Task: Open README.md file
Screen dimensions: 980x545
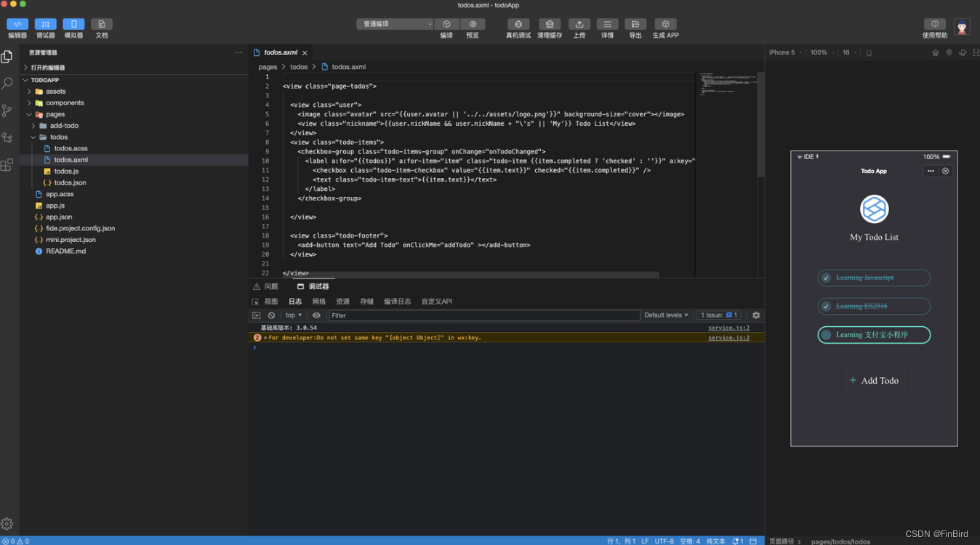Action: coord(134,251)
